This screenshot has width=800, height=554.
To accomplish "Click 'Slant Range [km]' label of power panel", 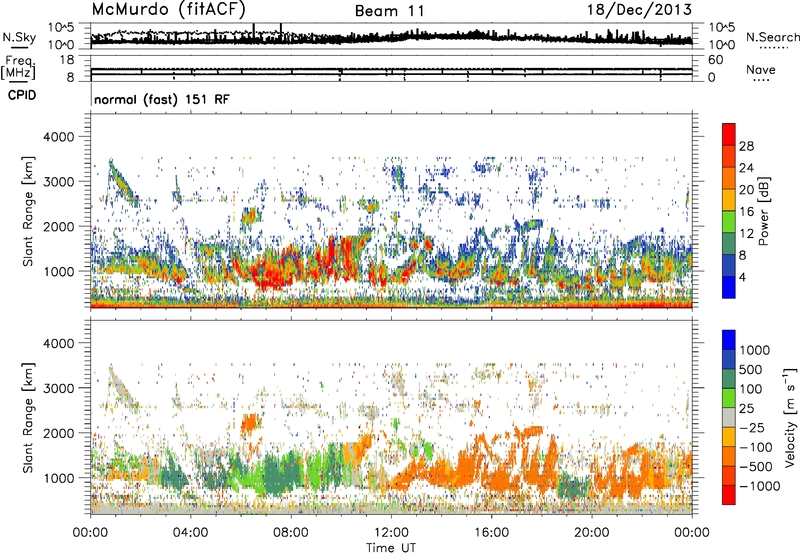I will (x=28, y=211).
